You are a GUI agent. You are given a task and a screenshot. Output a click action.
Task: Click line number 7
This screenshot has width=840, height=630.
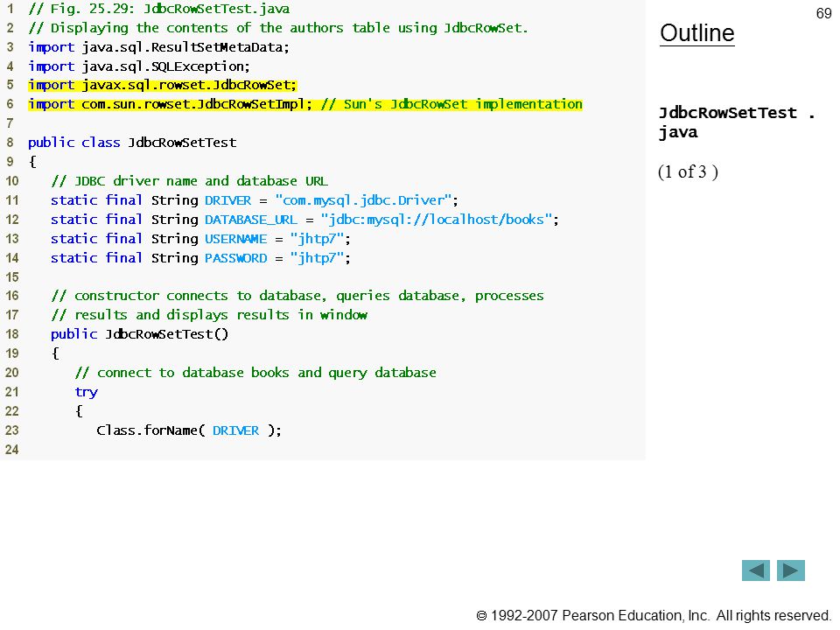coord(10,123)
